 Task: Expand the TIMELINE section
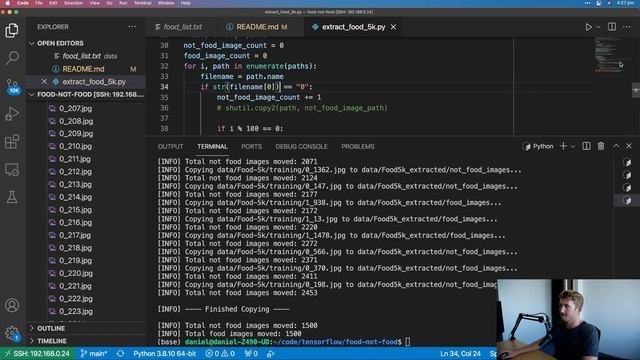click(x=51, y=341)
